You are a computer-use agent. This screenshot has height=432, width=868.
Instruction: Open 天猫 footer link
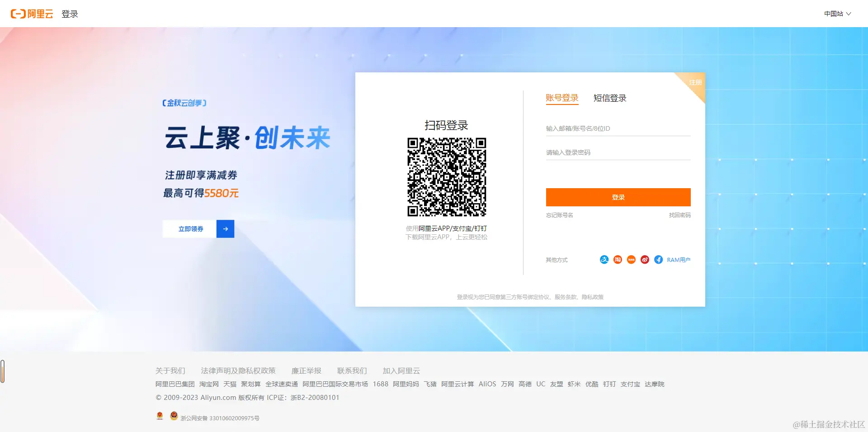pos(230,384)
